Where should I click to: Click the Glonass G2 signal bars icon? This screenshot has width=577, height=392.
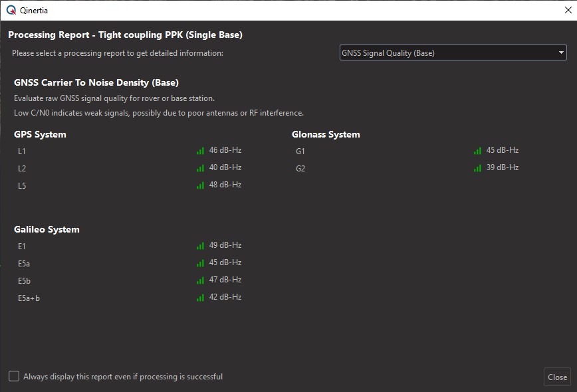[477, 168]
